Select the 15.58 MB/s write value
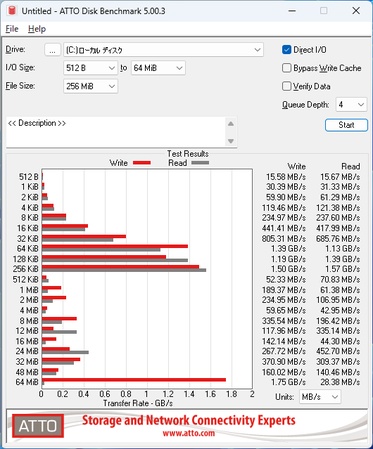 pos(286,177)
